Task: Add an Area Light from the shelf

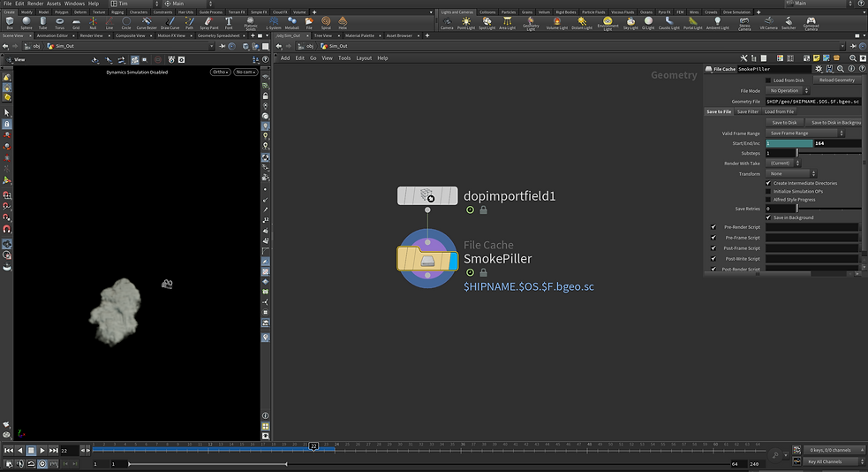Action: tap(507, 23)
